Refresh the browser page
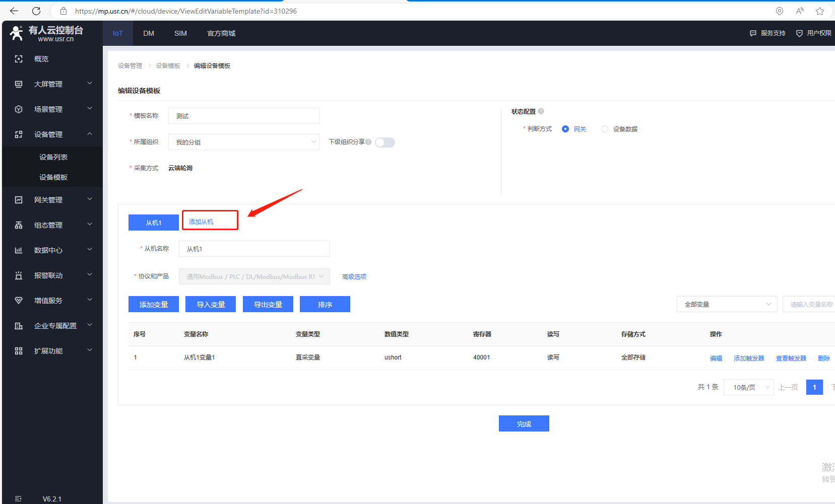This screenshot has height=504, width=835. (x=36, y=11)
